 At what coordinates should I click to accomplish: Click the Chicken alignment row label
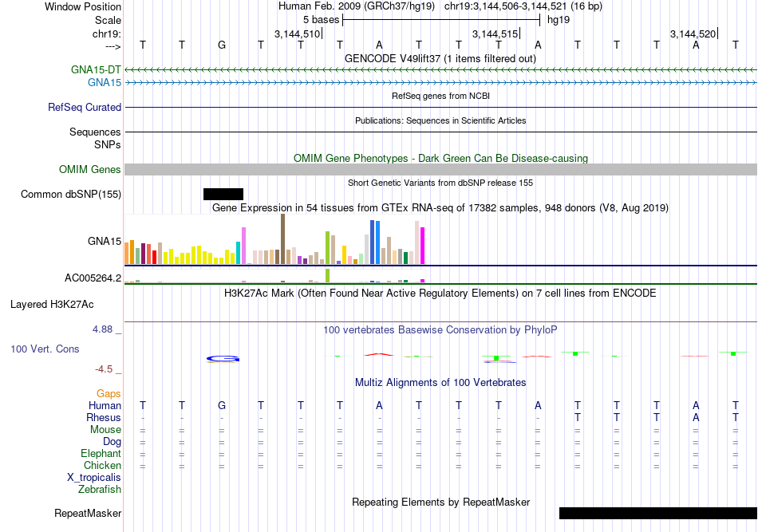[102, 465]
